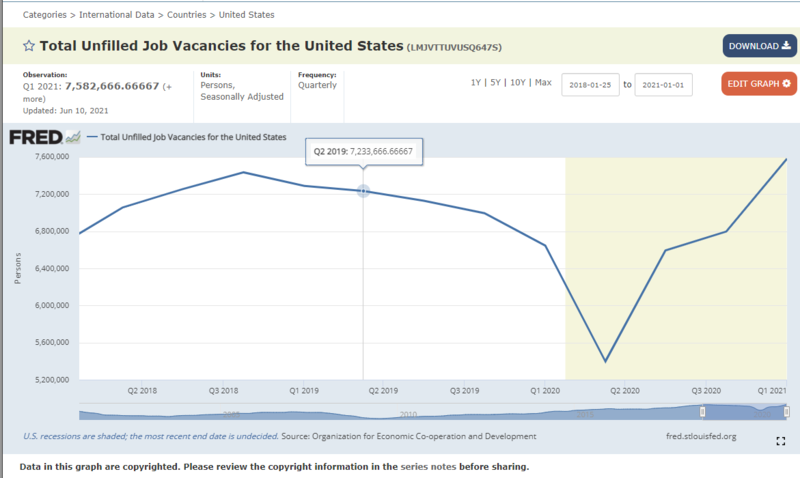Viewport: 800px width, 478px height.
Task: Open the fullscreen view of the chart
Action: click(780, 441)
